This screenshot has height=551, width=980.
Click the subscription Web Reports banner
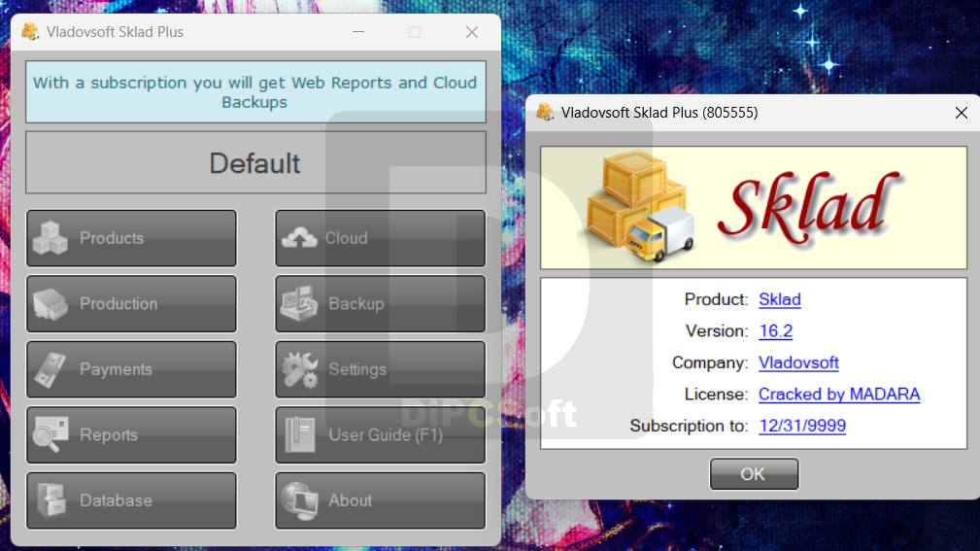pyautogui.click(x=255, y=92)
